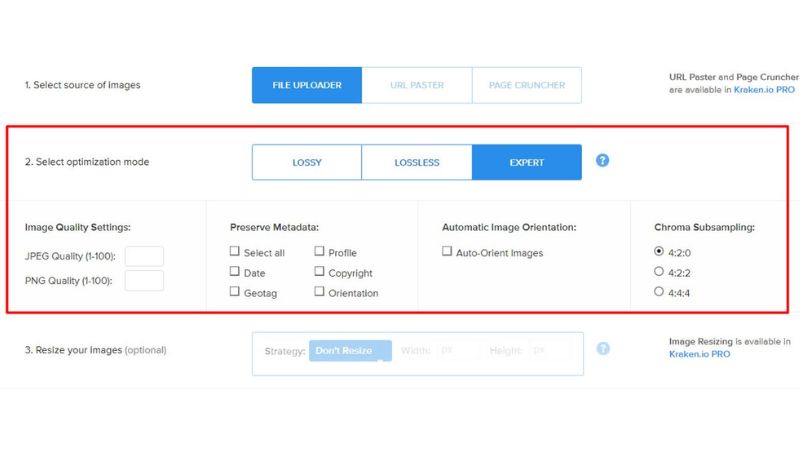Switch to the URL Paster tab
The width and height of the screenshot is (800, 450).
coord(417,85)
